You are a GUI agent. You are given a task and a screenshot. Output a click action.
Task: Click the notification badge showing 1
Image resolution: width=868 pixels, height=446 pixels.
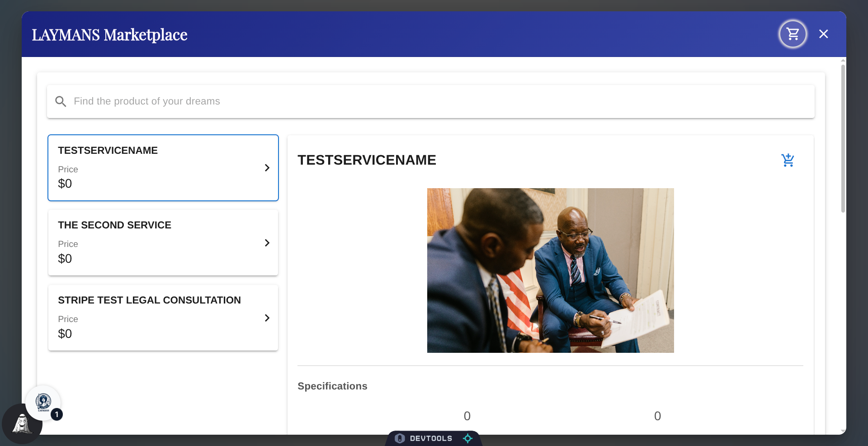click(x=57, y=414)
